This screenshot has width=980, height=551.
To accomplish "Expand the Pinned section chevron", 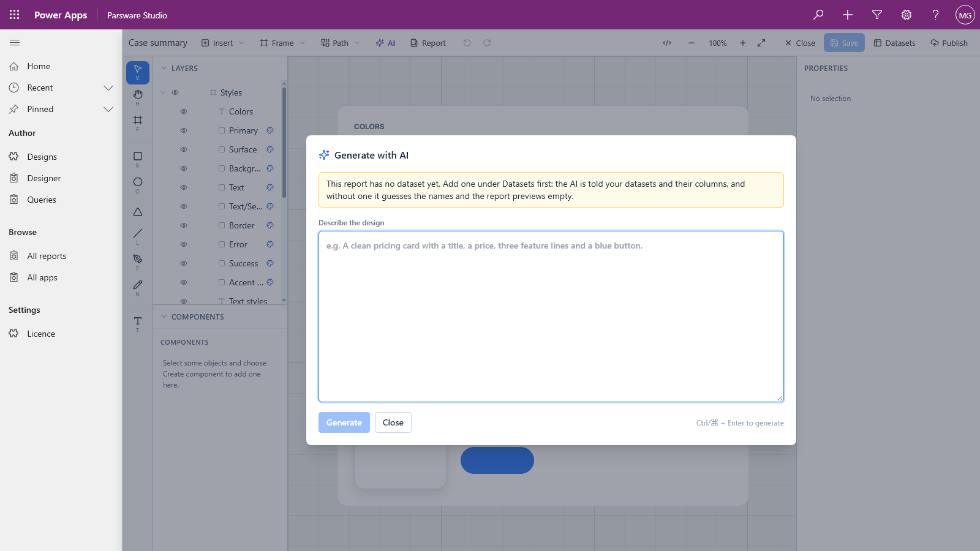I will pyautogui.click(x=108, y=109).
